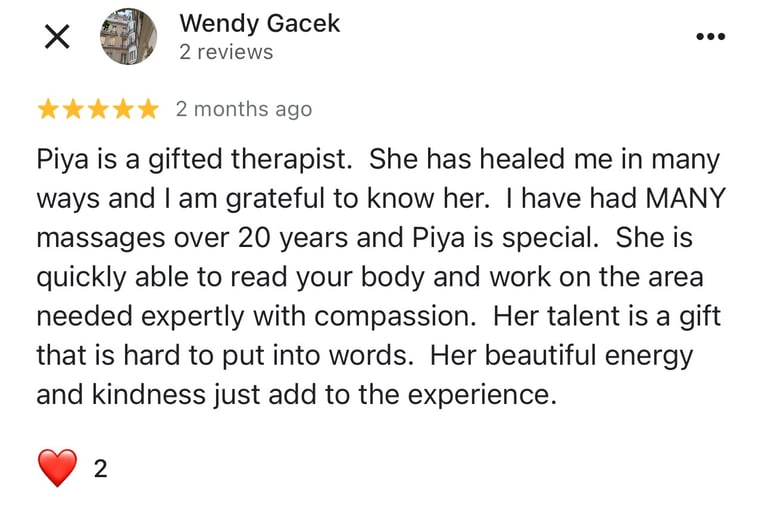Image resolution: width=768 pixels, height=517 pixels.
Task: Close the review with the X icon
Action: (x=57, y=37)
